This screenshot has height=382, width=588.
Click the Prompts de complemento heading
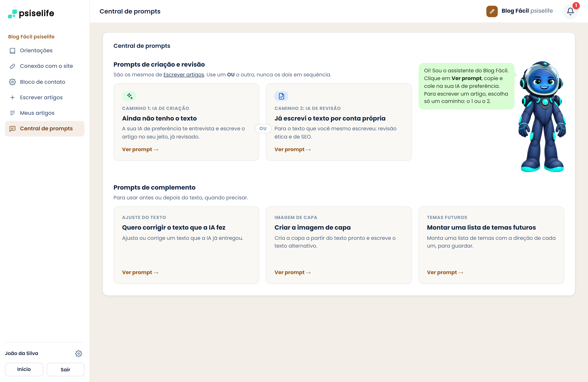click(x=154, y=187)
